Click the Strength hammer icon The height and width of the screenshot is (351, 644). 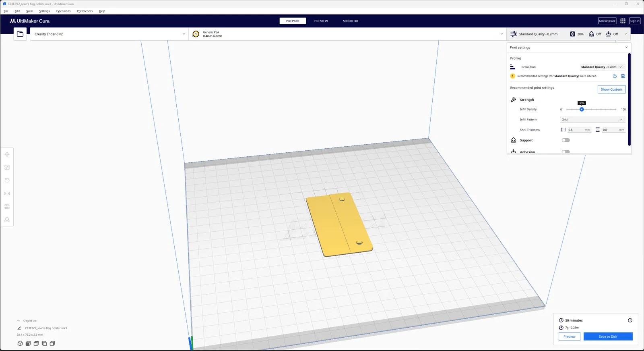click(513, 100)
